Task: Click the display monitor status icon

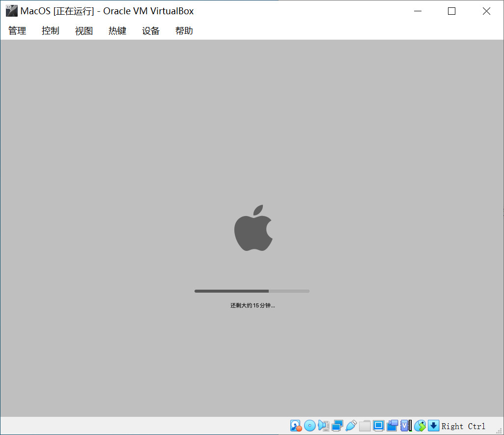Action: pos(379,426)
